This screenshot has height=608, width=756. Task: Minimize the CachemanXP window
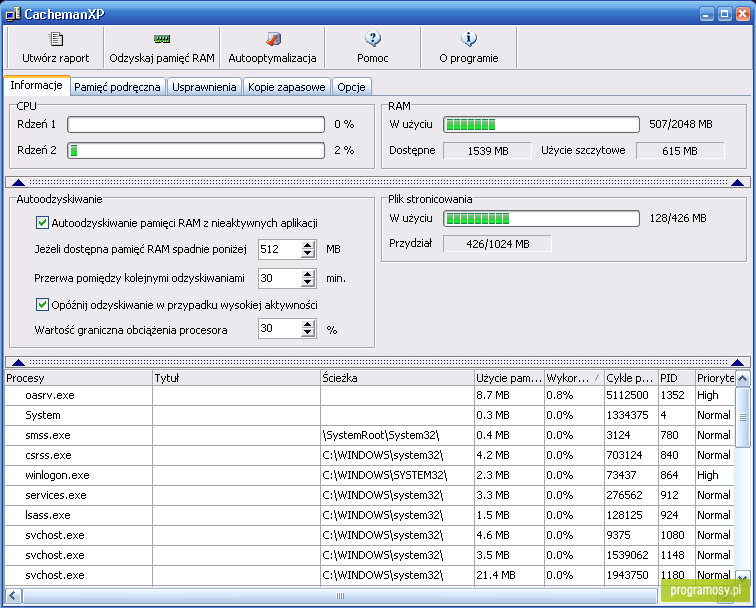point(706,14)
